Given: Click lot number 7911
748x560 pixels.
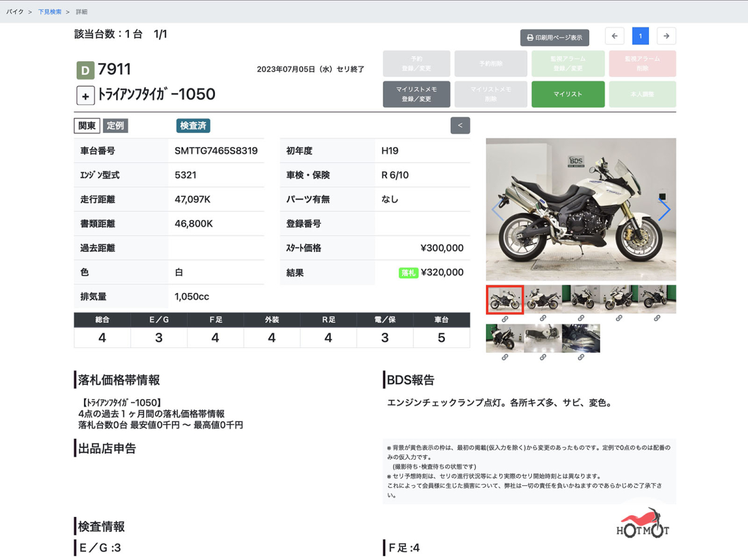Looking at the screenshot, I should (115, 70).
